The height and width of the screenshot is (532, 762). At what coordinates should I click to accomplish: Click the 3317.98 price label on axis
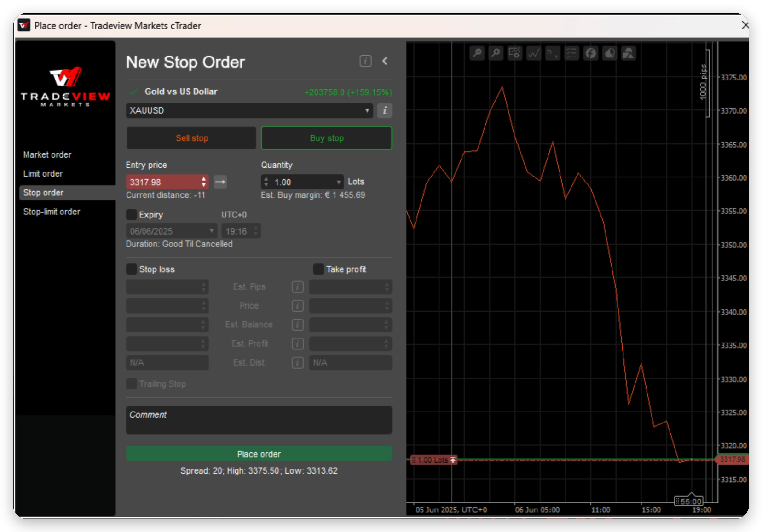pyautogui.click(x=733, y=459)
